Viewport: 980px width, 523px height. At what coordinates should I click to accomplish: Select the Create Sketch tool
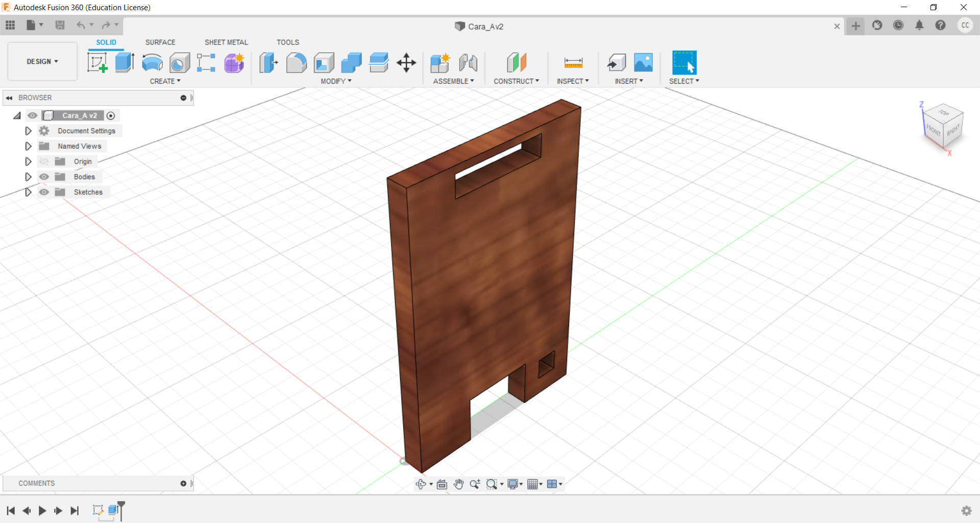pyautogui.click(x=97, y=63)
